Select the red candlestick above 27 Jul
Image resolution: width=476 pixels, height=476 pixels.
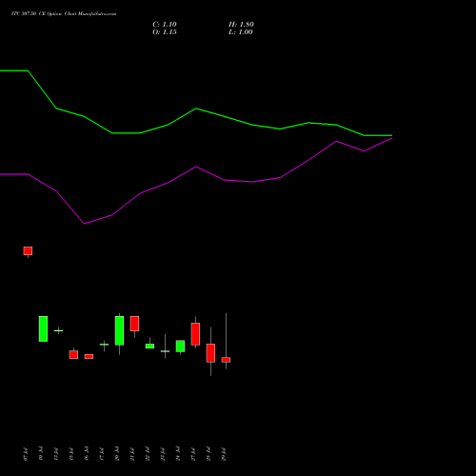(195, 334)
